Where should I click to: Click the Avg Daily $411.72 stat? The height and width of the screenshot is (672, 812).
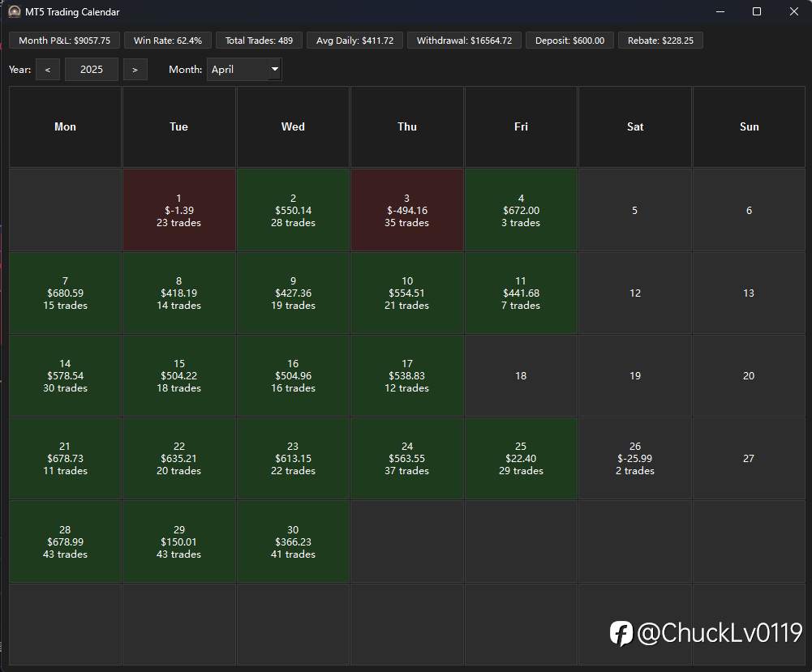[x=354, y=41]
